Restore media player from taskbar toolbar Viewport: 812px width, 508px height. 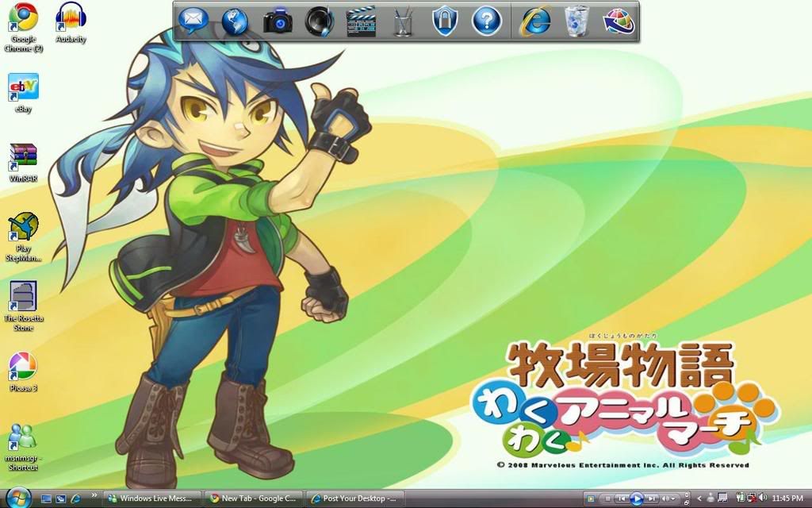(687, 502)
